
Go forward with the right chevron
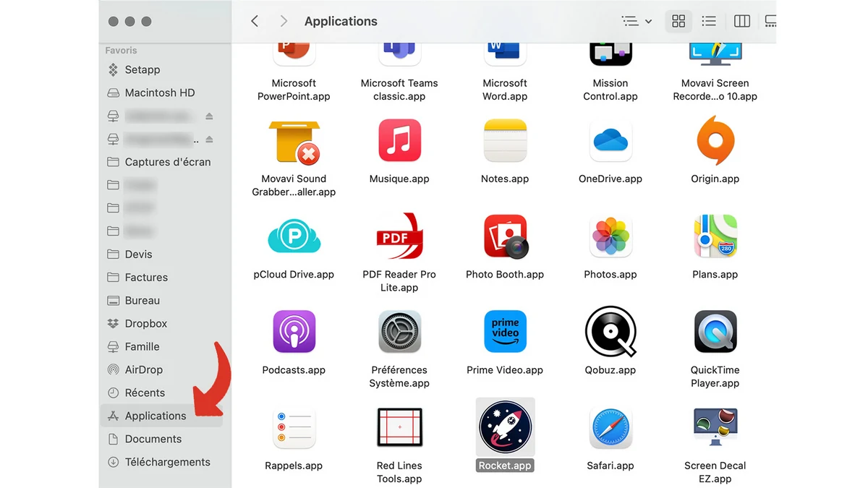click(284, 21)
